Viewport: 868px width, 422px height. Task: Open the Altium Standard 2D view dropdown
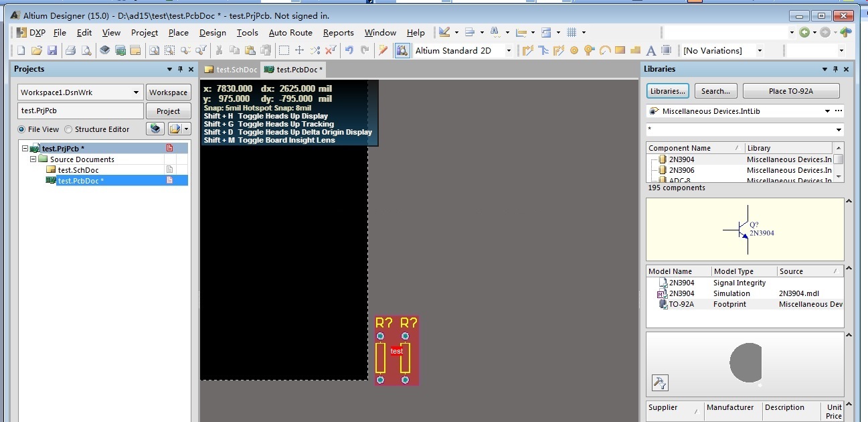[508, 51]
